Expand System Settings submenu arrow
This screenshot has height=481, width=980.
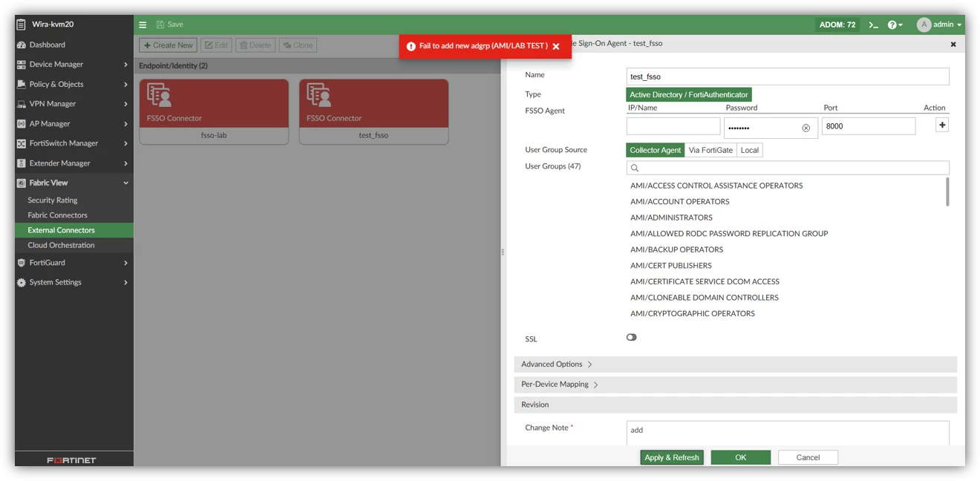[126, 283]
